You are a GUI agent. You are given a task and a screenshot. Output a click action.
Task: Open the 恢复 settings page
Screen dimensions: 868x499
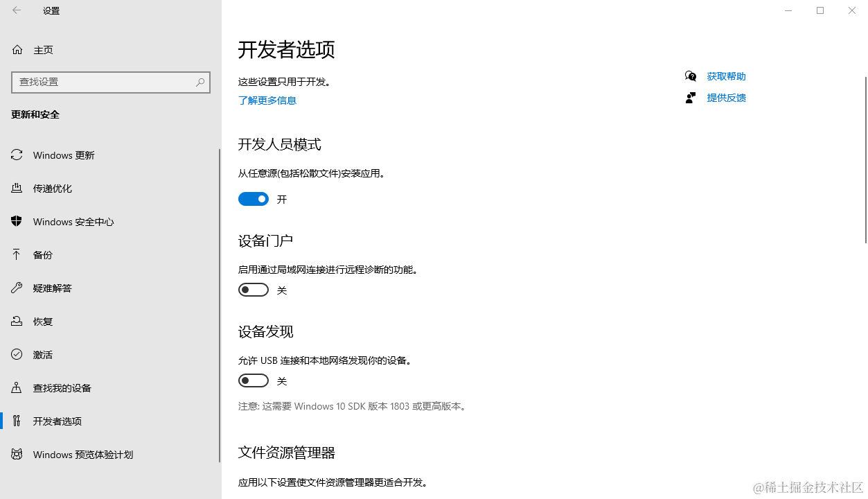(42, 321)
